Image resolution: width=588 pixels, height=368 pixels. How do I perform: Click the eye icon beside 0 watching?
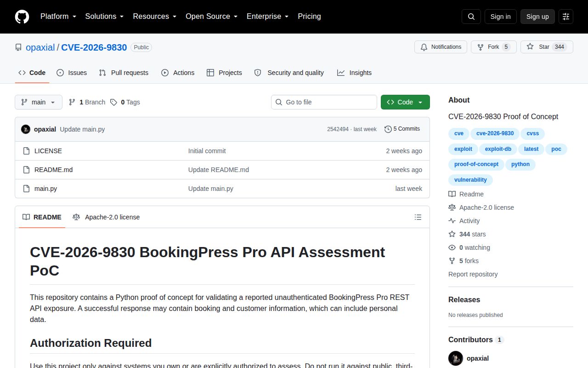click(452, 247)
